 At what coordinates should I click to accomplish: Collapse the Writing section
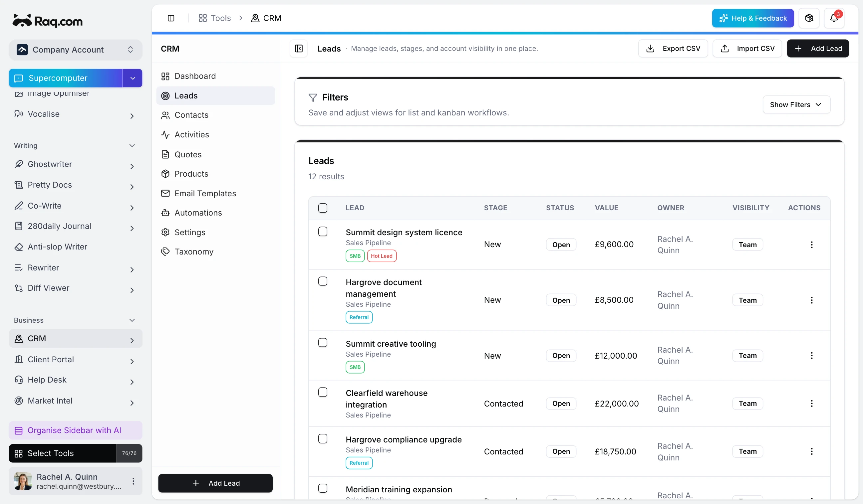click(x=132, y=146)
